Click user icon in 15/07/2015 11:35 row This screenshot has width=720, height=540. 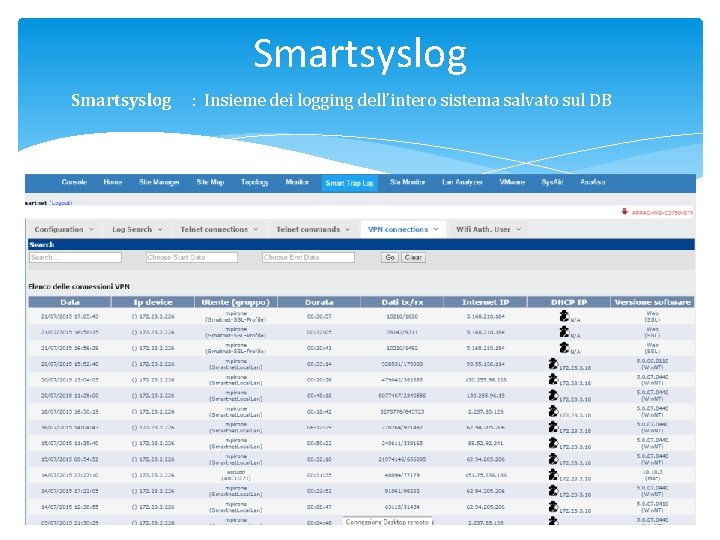coord(553,443)
